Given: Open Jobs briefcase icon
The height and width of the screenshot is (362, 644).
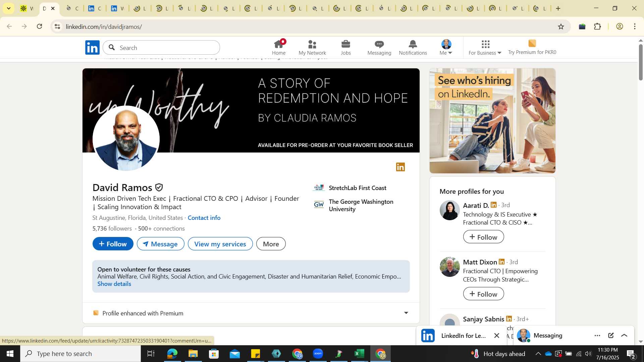Looking at the screenshot, I should tap(346, 48).
